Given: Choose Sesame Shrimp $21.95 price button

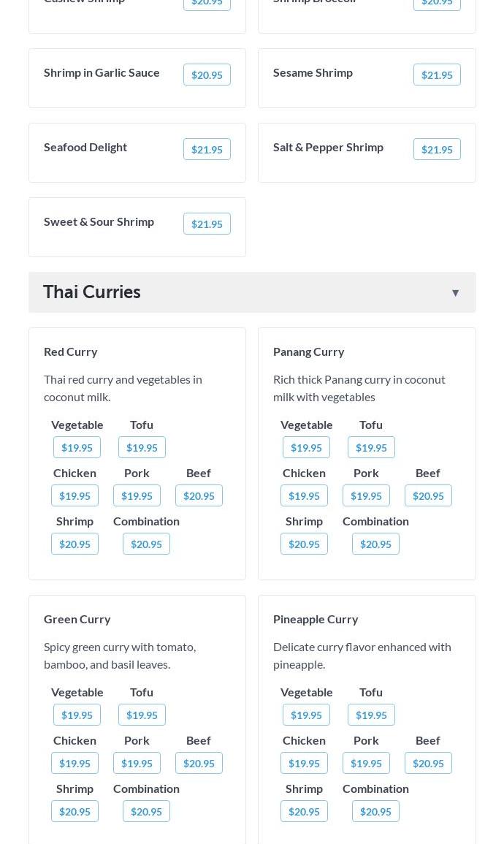Looking at the screenshot, I should [437, 75].
